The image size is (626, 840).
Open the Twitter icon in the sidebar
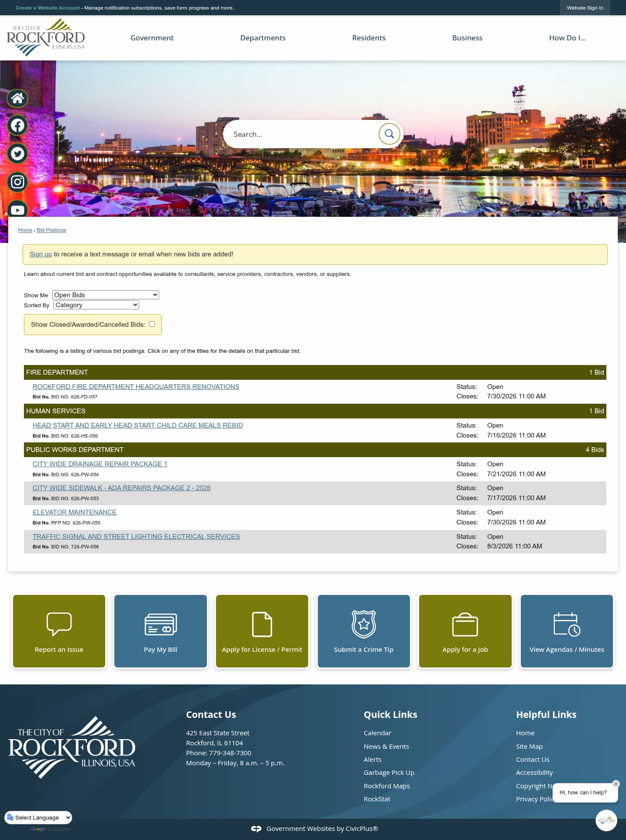[17, 153]
